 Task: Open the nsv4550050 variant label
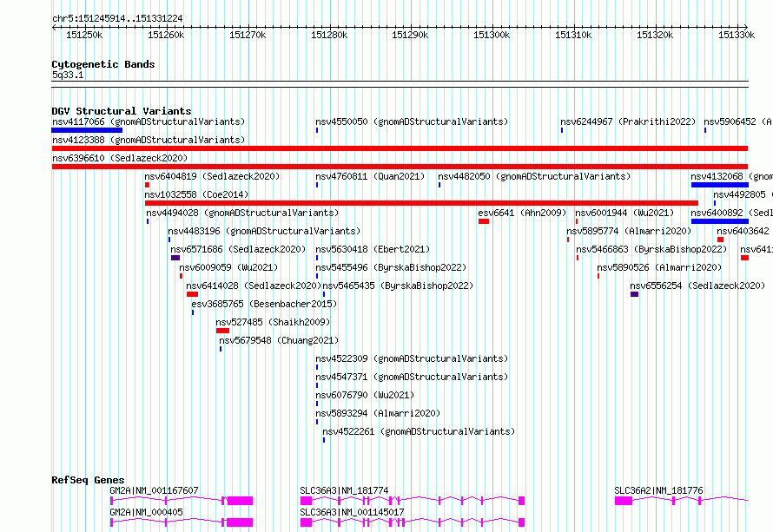tap(412, 122)
